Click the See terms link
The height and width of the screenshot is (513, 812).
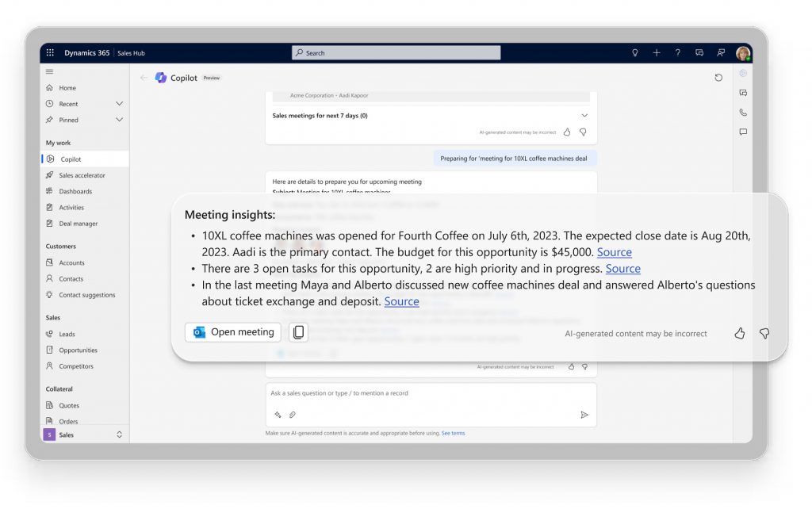(453, 433)
